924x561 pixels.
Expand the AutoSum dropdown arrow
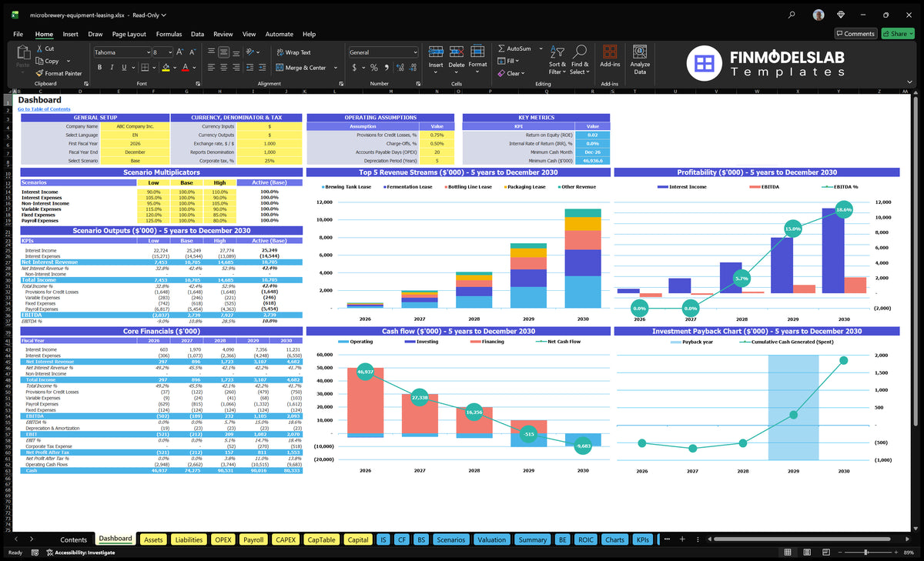click(x=541, y=48)
